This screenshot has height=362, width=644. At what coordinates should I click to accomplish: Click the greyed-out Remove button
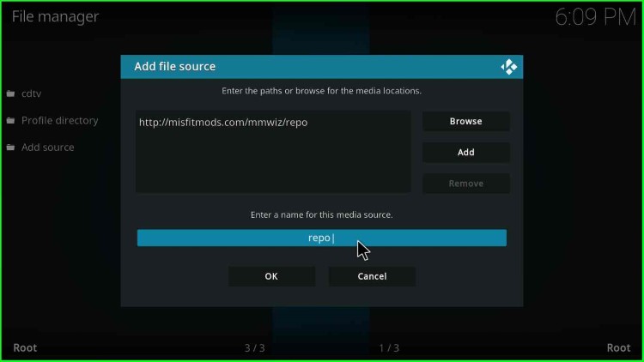(x=465, y=184)
